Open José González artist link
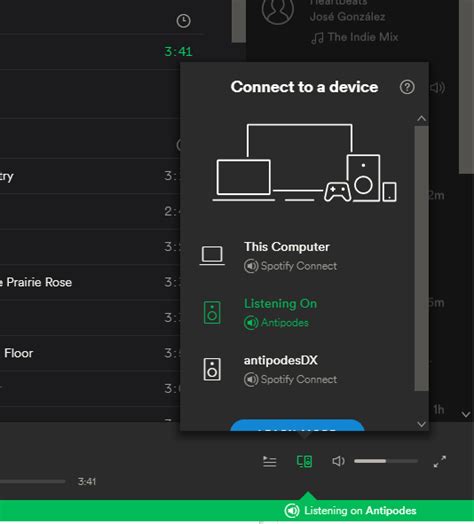Screen dimensions: 474x524 click(x=347, y=16)
